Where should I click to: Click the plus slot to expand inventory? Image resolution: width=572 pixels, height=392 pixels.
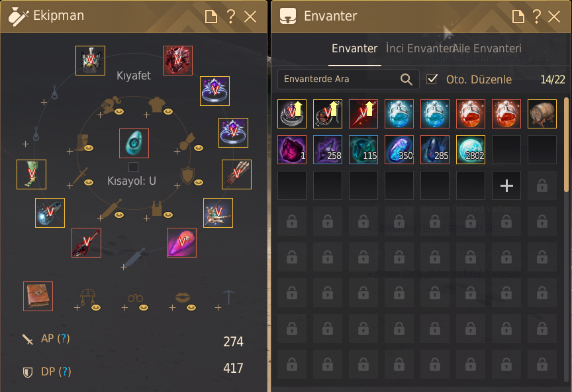[506, 185]
